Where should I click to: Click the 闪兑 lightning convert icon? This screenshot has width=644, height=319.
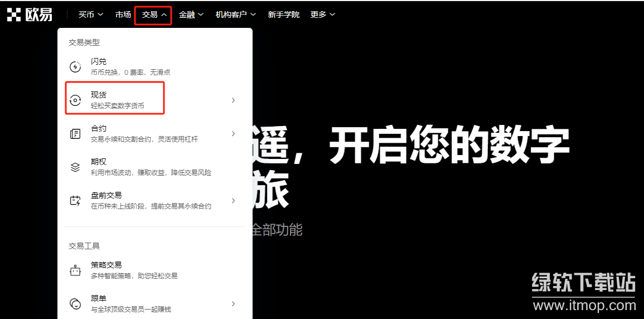[x=75, y=67]
